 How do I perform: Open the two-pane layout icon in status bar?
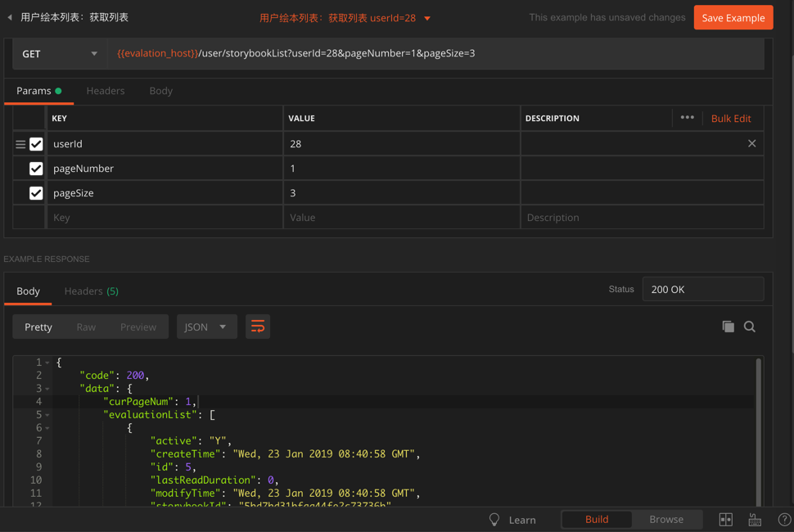pyautogui.click(x=725, y=520)
